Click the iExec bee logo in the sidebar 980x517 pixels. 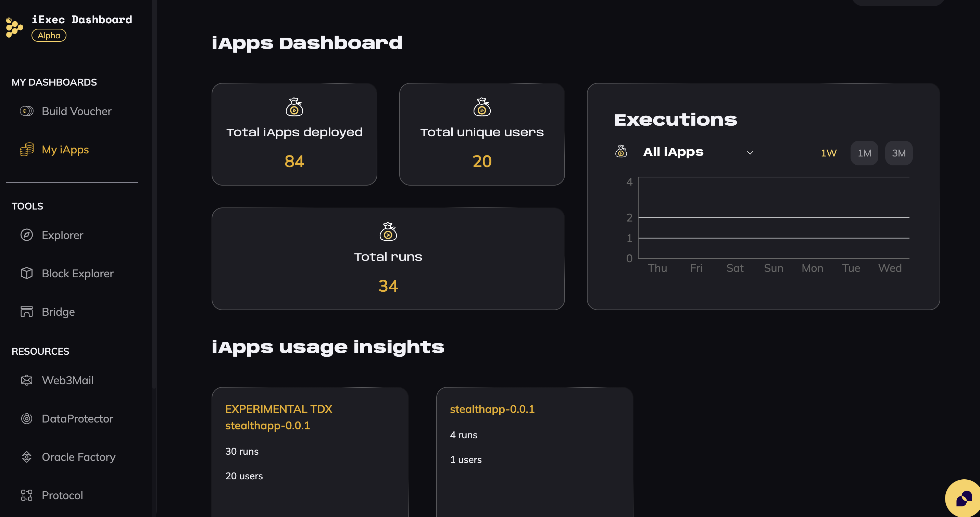pyautogui.click(x=14, y=27)
